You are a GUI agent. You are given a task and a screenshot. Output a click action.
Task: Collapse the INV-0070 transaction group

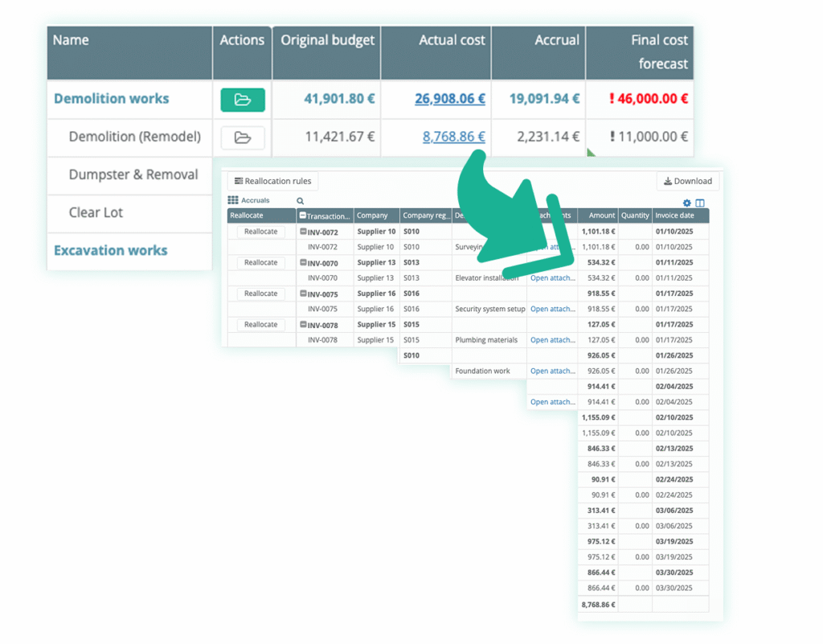pos(303,263)
